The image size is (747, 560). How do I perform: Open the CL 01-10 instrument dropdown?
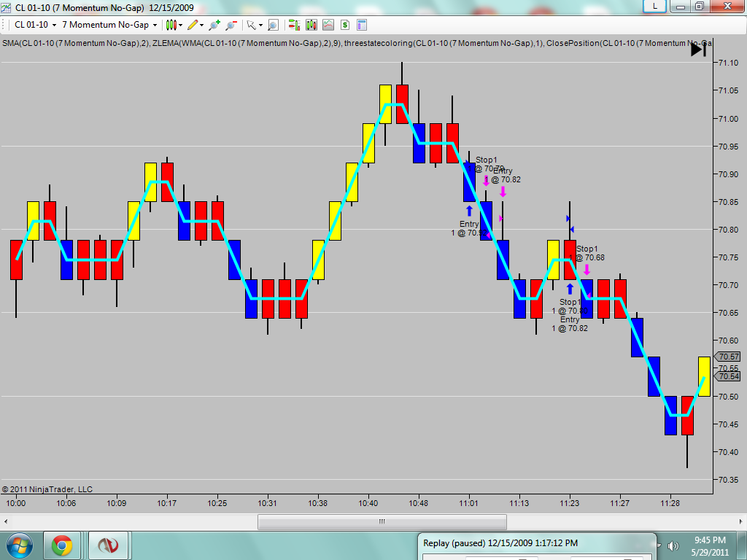pyautogui.click(x=35, y=25)
